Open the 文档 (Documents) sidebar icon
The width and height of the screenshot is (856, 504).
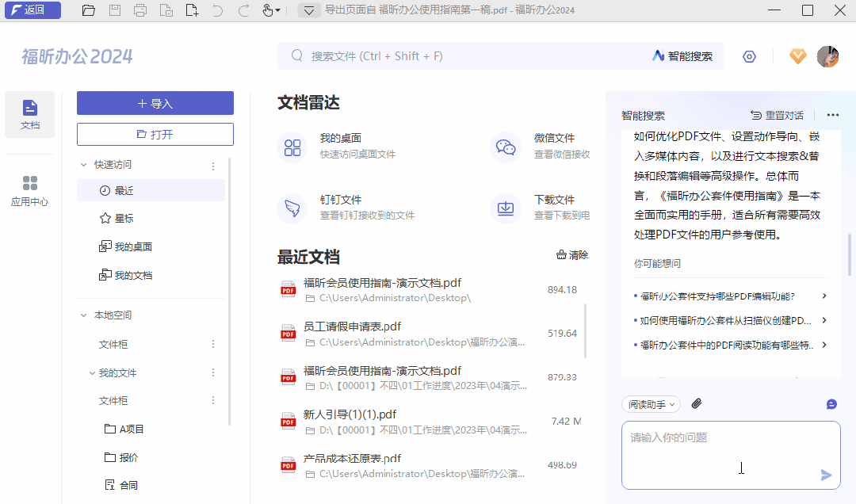[x=29, y=114]
